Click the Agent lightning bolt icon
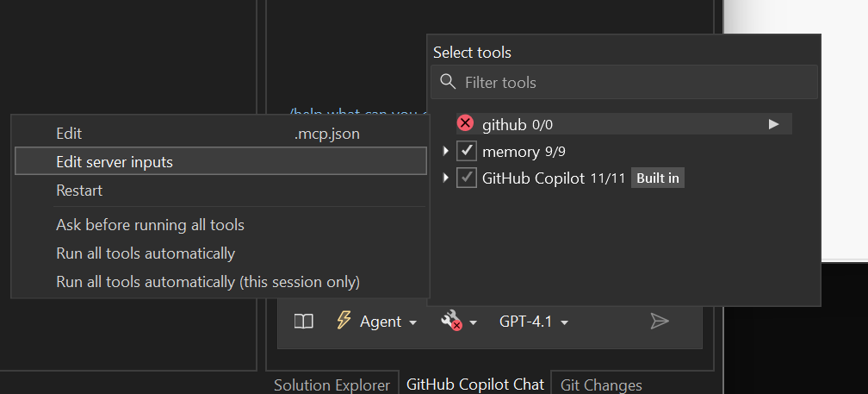 coord(344,321)
